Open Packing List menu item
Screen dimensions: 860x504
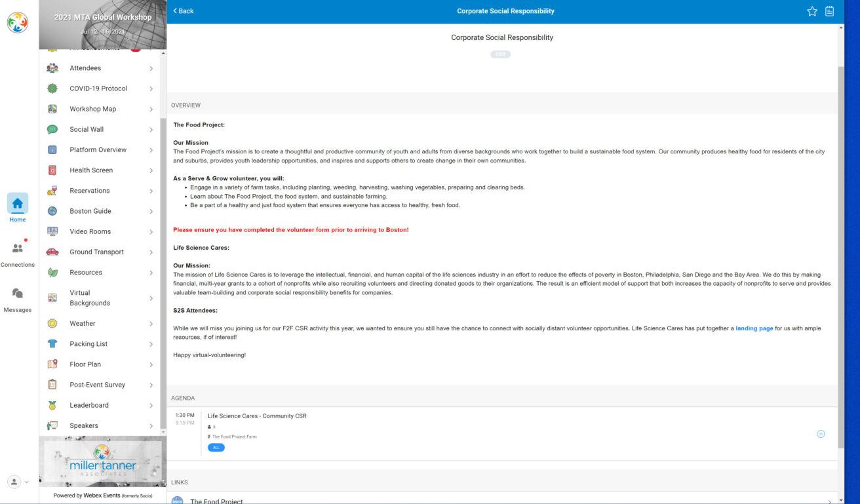click(x=100, y=344)
